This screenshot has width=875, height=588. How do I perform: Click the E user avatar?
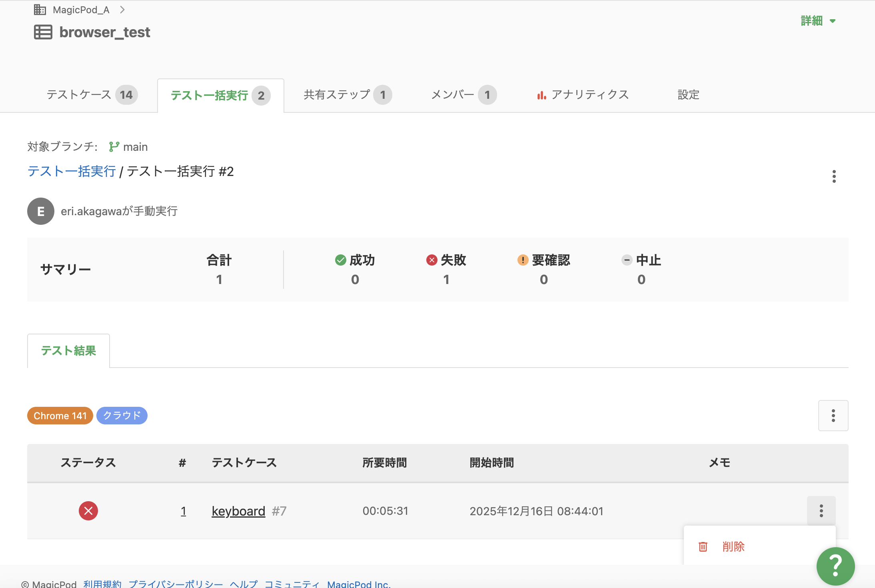tap(41, 211)
